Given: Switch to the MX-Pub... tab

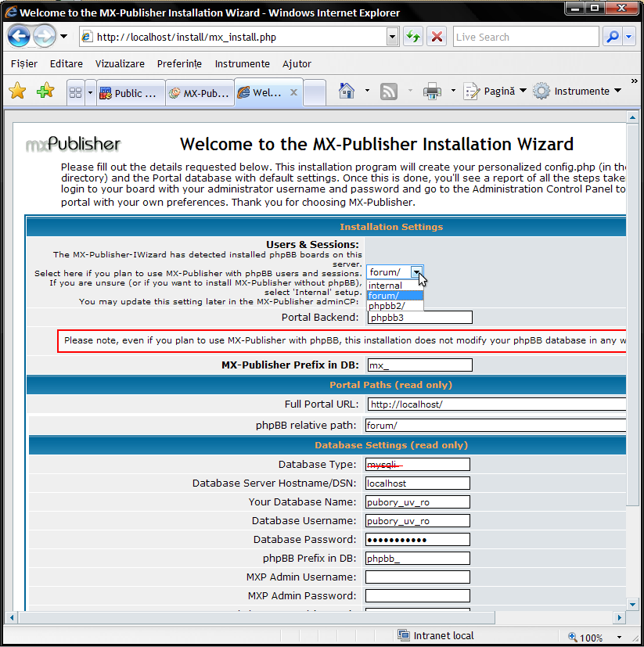Looking at the screenshot, I should coord(199,93).
